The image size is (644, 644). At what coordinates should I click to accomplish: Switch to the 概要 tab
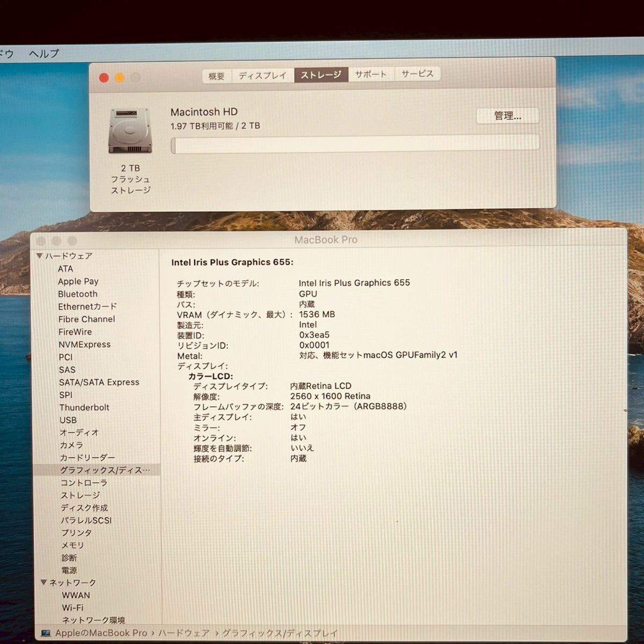(216, 76)
